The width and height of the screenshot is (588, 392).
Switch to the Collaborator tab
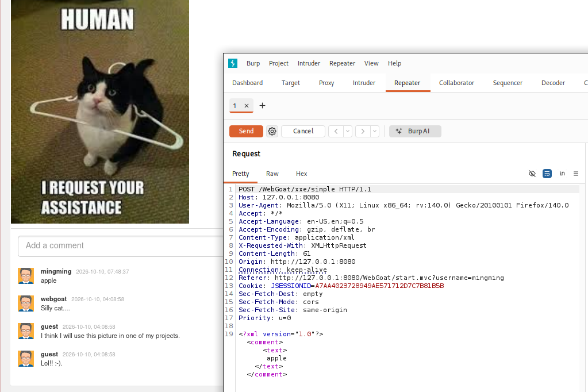[x=457, y=83]
